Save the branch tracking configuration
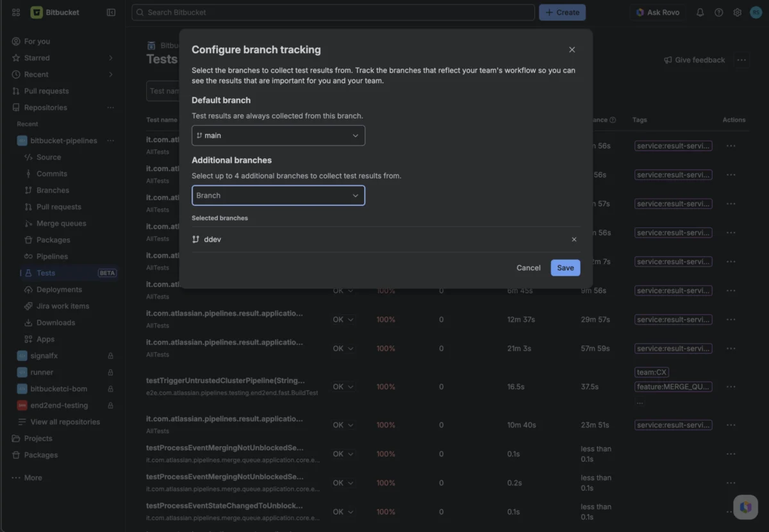The height and width of the screenshot is (532, 769). [x=565, y=268]
